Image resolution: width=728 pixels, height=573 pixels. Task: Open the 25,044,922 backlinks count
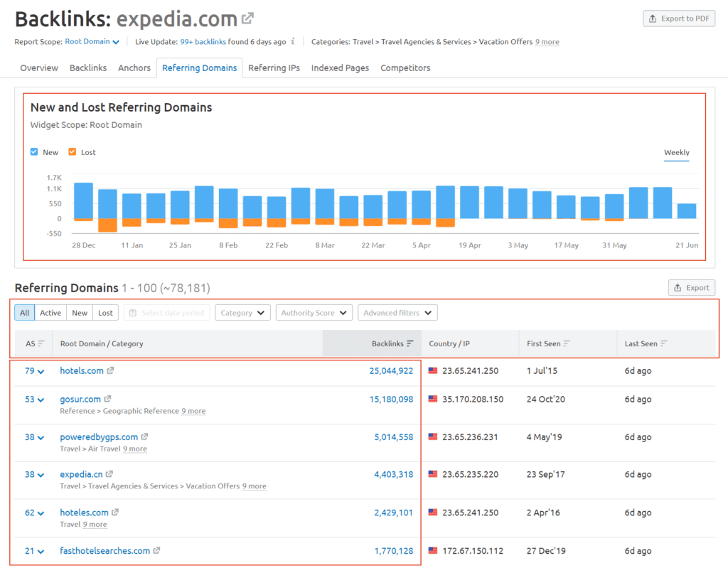pos(391,370)
